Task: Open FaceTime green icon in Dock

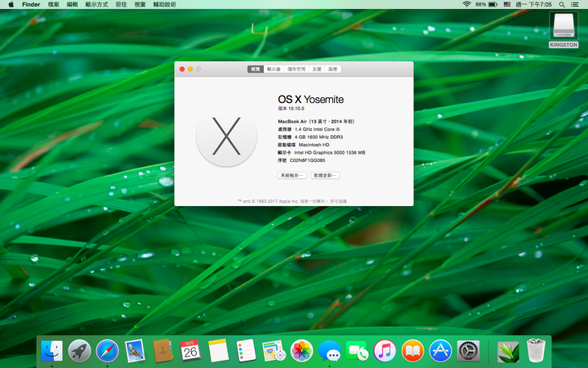Action: coord(357,351)
